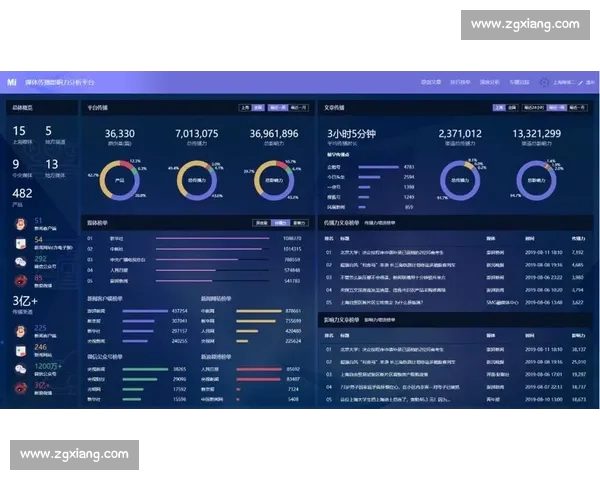The image size is (600, 480).
Task: Open the 排行榜单 navigation menu item
Action: pos(460,82)
